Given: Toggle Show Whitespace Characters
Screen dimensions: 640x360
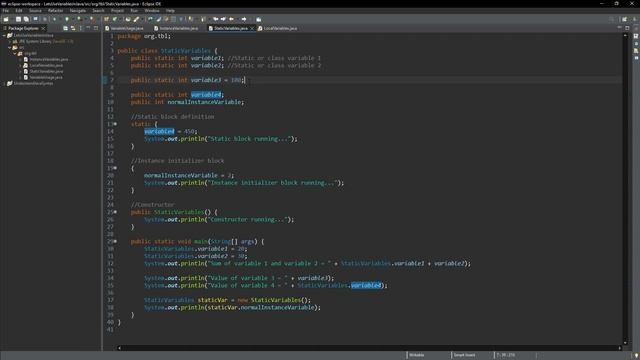Looking at the screenshot, I should pos(181,19).
